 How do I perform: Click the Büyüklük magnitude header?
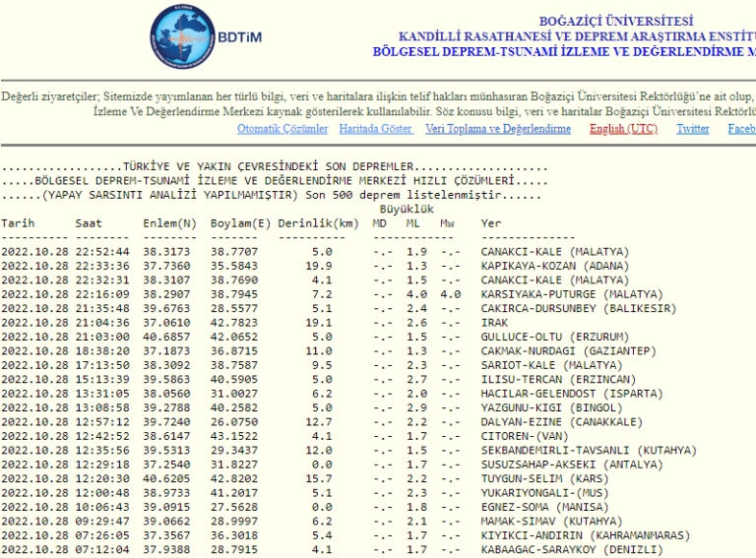tap(407, 210)
